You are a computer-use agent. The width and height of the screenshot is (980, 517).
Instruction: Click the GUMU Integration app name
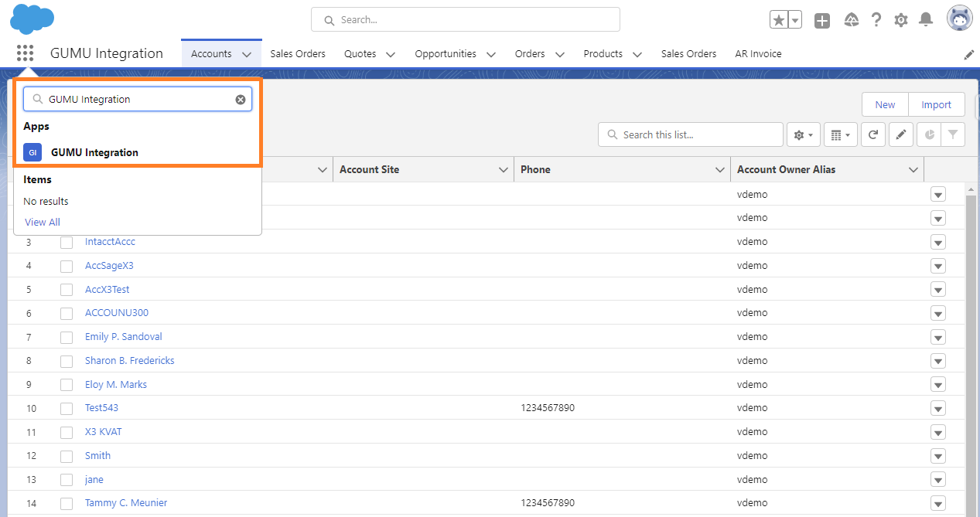click(x=107, y=53)
